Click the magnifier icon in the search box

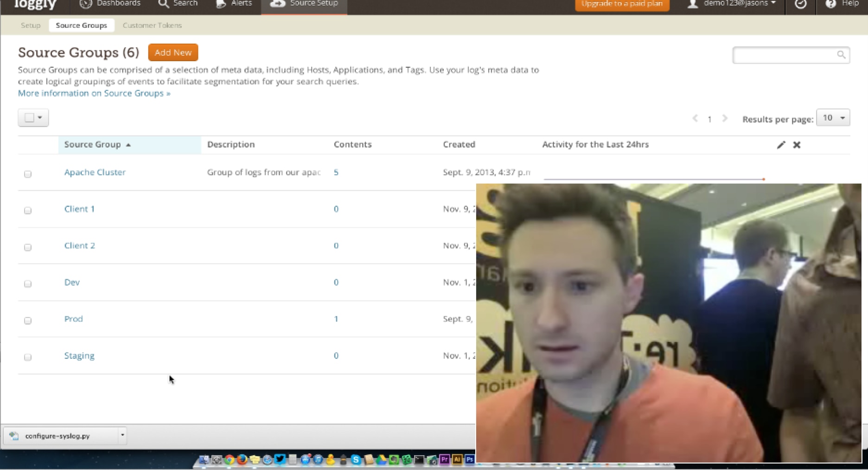coord(841,55)
